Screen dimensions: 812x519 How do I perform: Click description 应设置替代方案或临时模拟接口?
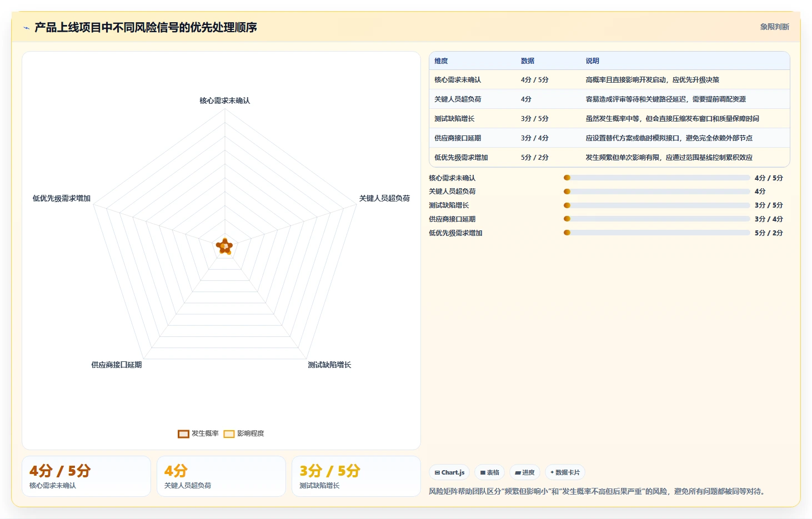(x=669, y=138)
